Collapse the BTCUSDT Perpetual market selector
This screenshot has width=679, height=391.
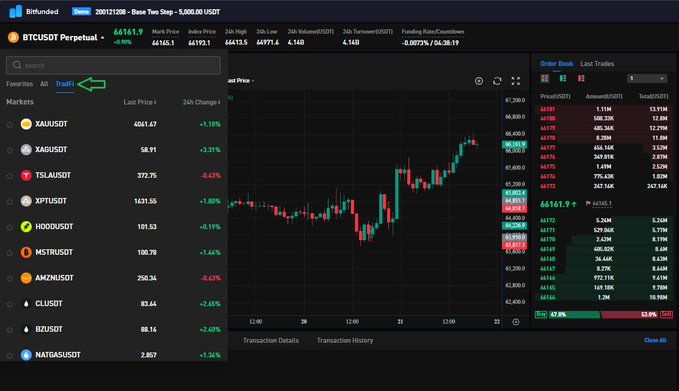pos(103,38)
